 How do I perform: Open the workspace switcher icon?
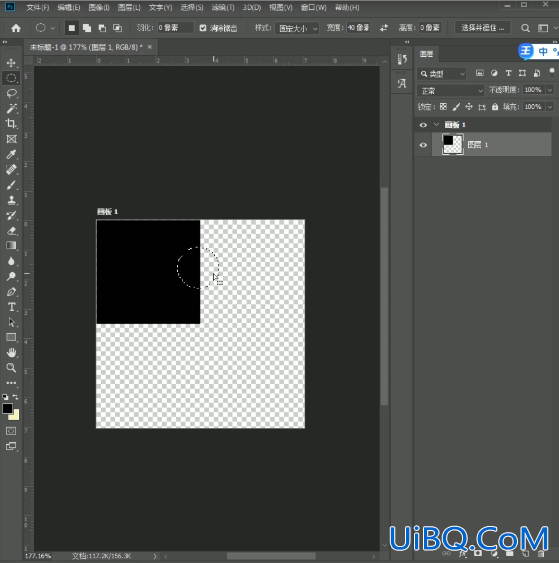543,28
